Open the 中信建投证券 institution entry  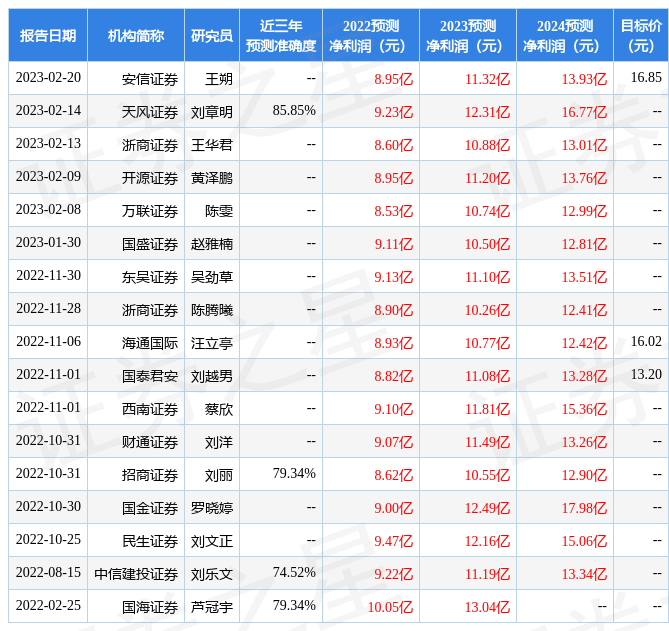(136, 573)
